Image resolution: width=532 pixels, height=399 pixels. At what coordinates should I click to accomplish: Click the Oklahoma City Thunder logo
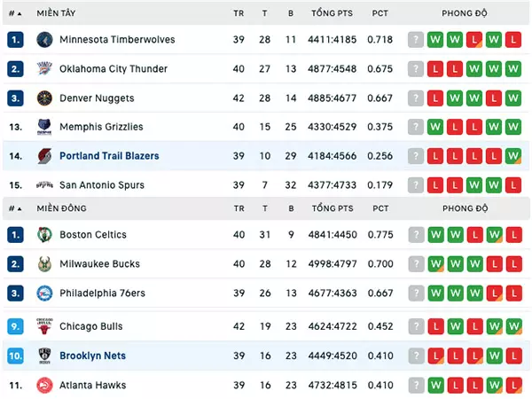tap(44, 69)
